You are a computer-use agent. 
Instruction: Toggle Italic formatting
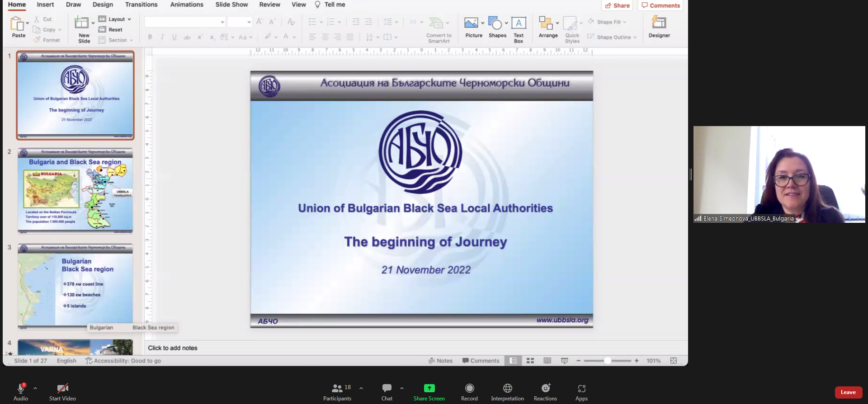coord(162,37)
